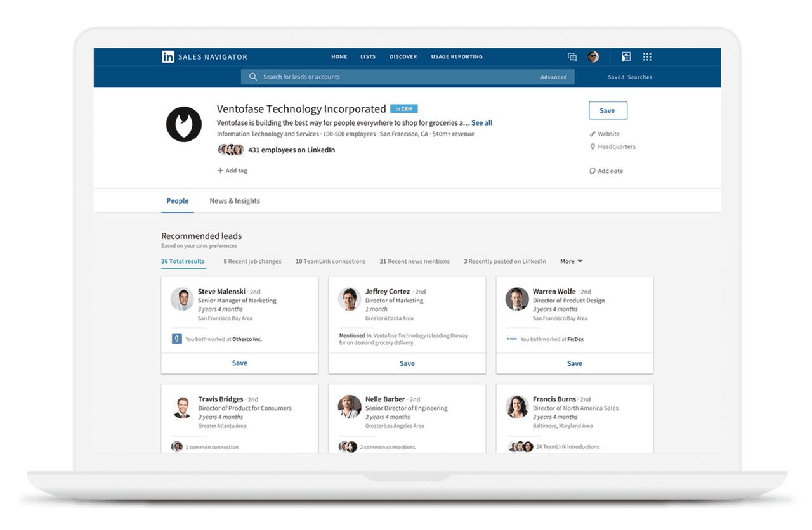The height and width of the screenshot is (530, 812).
Task: Go to the Home menu
Action: pyautogui.click(x=339, y=57)
